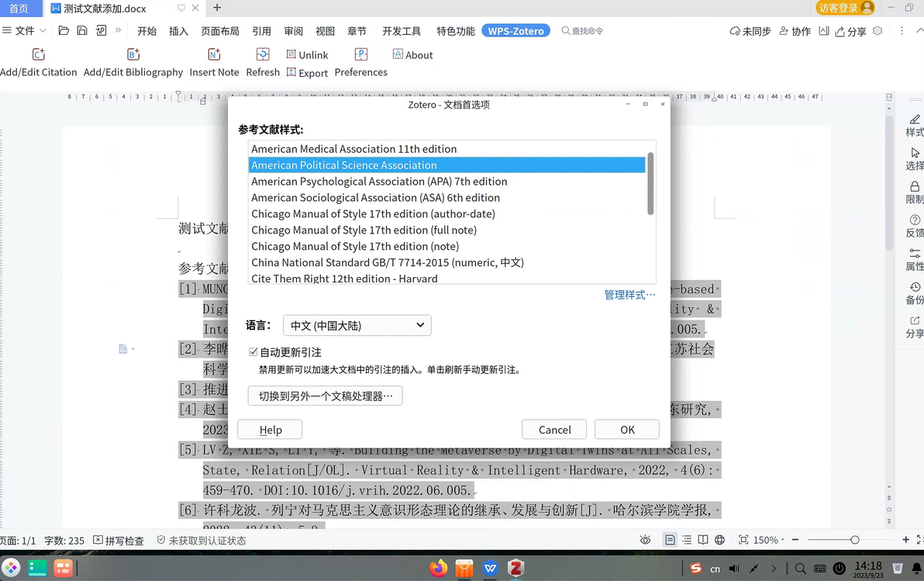Click the 分享 share button
This screenshot has height=581, width=924.
click(850, 31)
